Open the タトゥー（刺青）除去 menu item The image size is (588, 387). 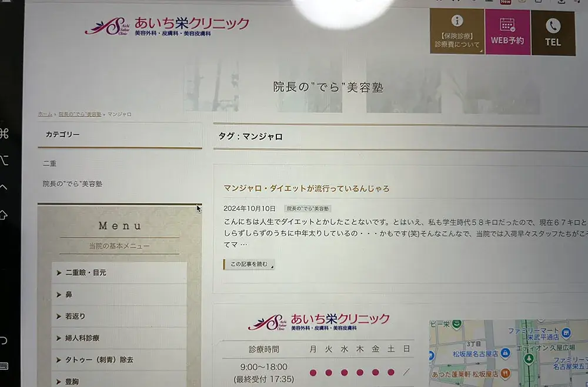[119, 359]
